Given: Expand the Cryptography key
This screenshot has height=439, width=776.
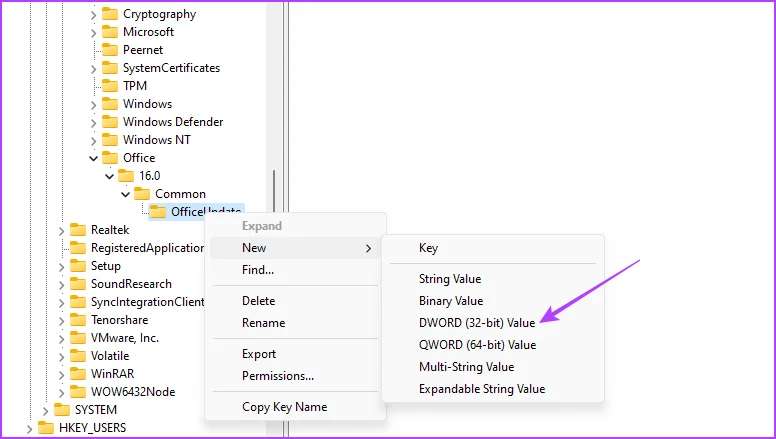Looking at the screenshot, I should tap(94, 15).
